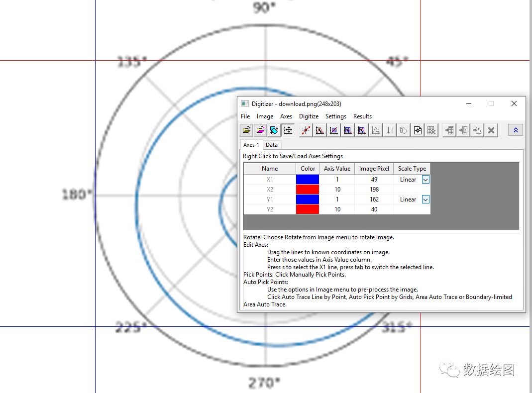Click the arrow-to-graph page icon
Viewport: 532px width, 393px height.
(463, 130)
